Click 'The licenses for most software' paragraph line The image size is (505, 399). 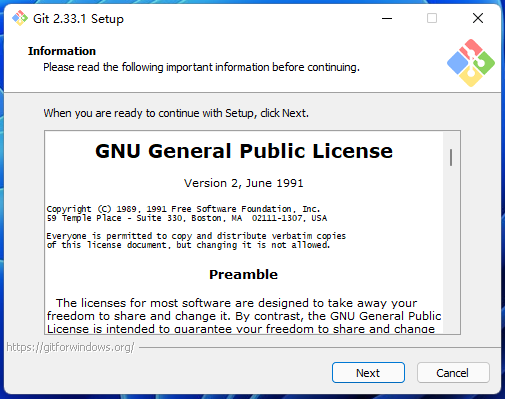[236, 303]
